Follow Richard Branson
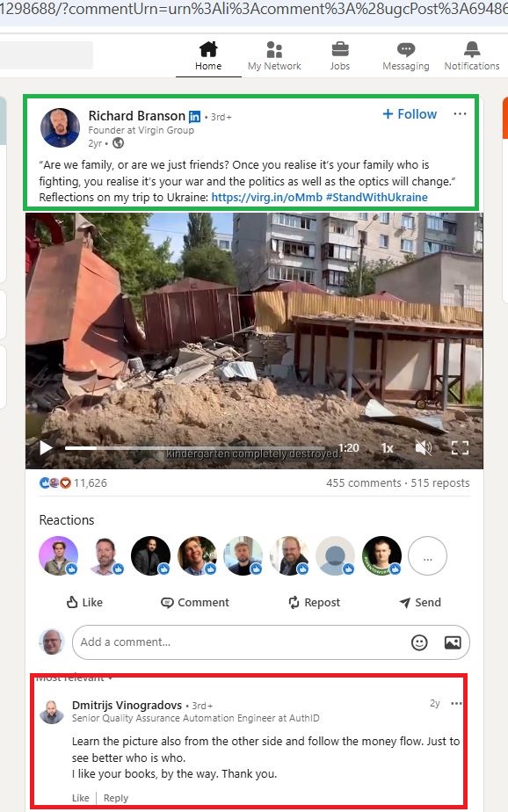Screen dimensions: 508x812 coord(410,114)
